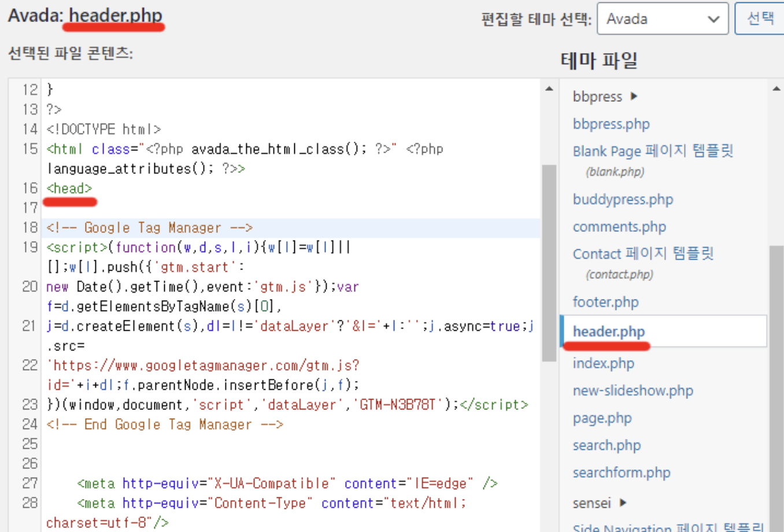The width and height of the screenshot is (784, 532).
Task: Open search.php file
Action: point(607,445)
